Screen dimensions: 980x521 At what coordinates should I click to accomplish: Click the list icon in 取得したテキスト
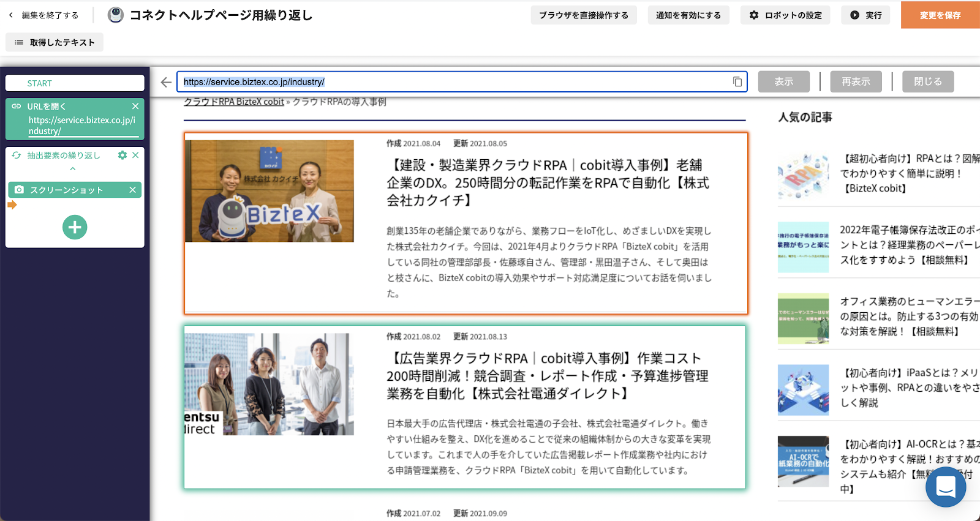click(x=19, y=42)
